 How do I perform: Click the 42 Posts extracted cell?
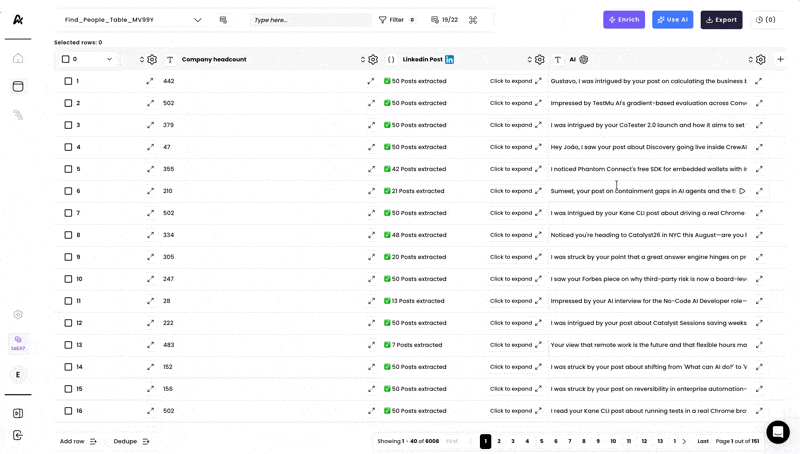pos(415,169)
